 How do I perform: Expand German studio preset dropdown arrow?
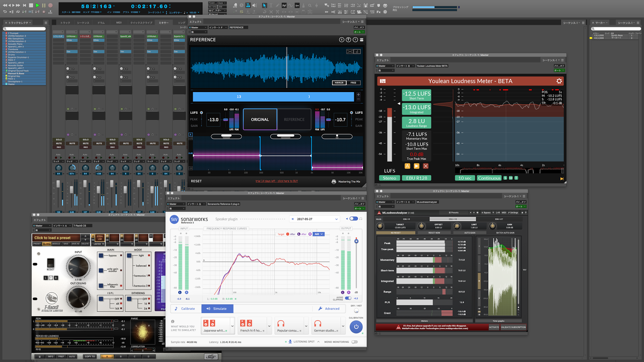[343, 326]
